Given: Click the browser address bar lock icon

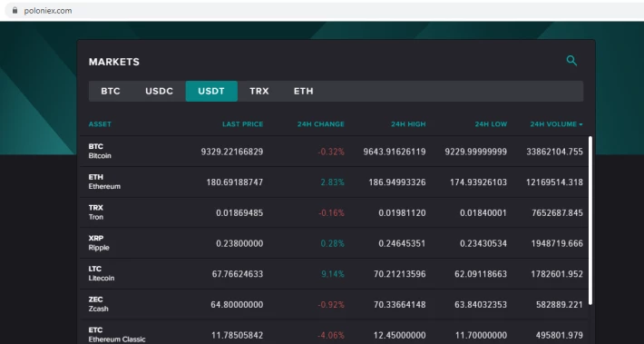Looking at the screenshot, I should tap(15, 10).
